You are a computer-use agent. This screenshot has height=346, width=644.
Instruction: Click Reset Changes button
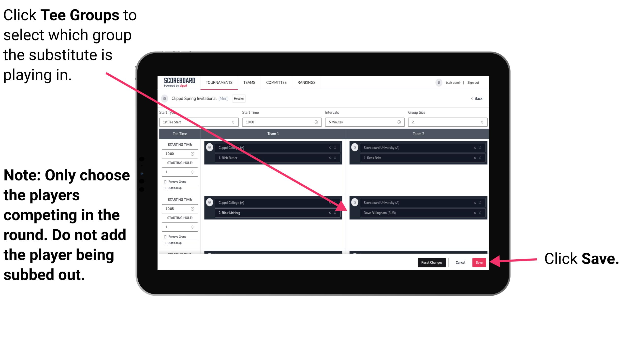pyautogui.click(x=430, y=262)
